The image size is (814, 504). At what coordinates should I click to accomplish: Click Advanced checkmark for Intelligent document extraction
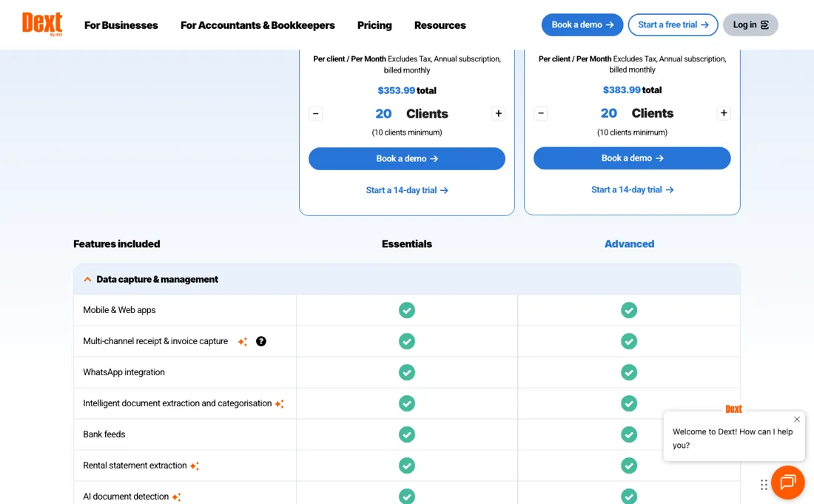629,403
